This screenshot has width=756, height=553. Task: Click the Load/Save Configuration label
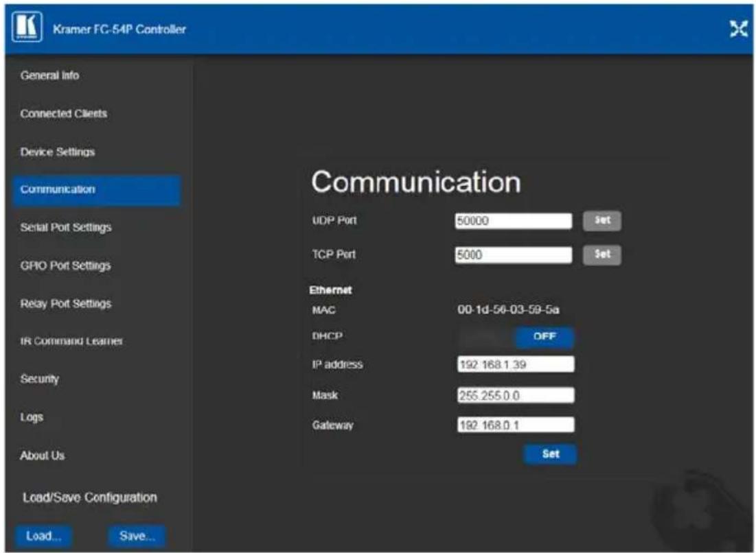click(90, 497)
